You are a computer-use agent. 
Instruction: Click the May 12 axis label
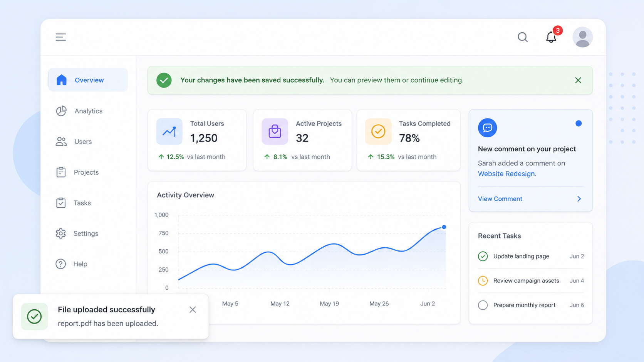pyautogui.click(x=280, y=304)
